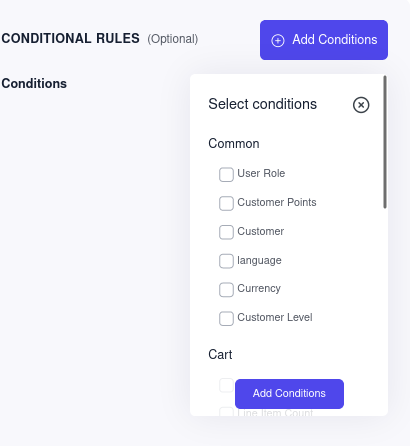Confirm with the bottom Add Conditions button

(289, 394)
